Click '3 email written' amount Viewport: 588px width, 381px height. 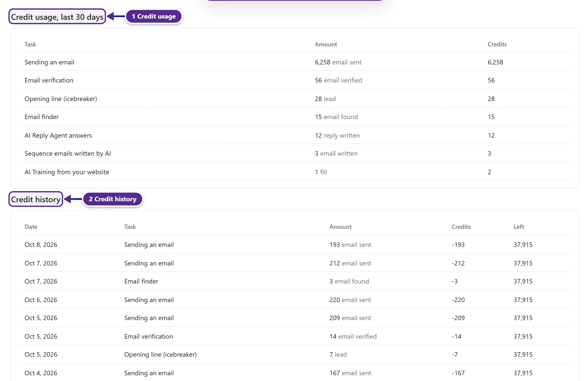click(336, 153)
